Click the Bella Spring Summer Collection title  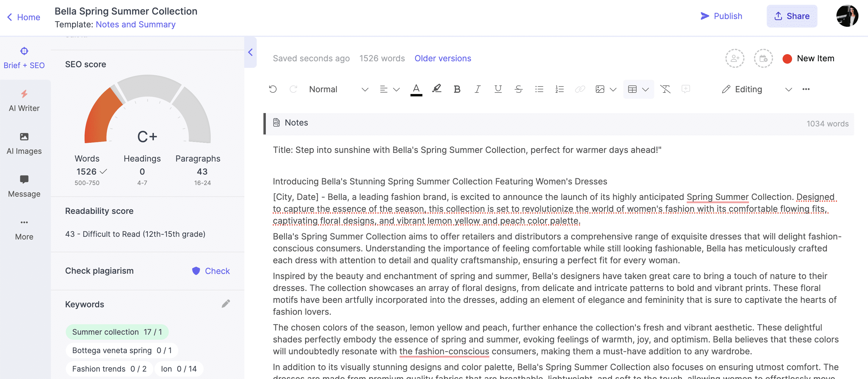[x=126, y=11]
